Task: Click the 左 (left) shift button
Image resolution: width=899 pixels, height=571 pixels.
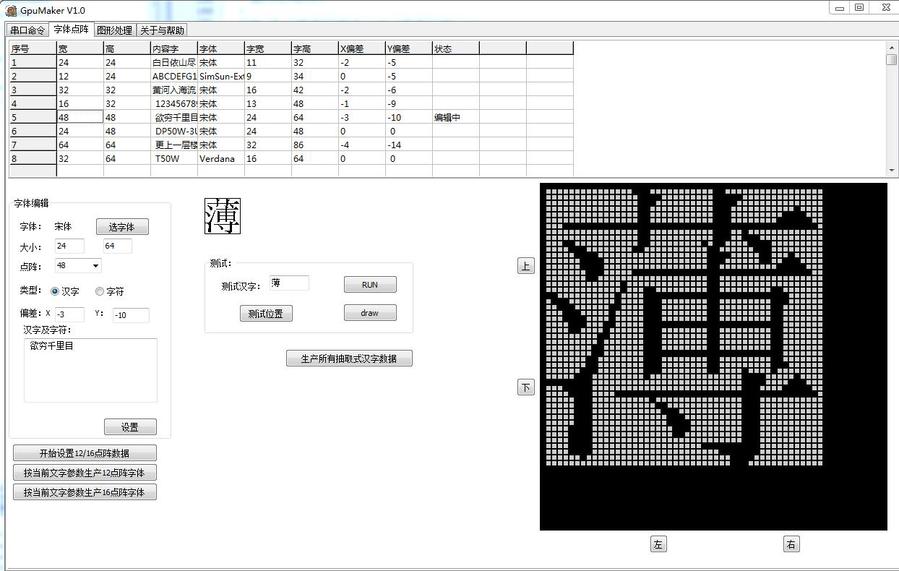Action: [658, 544]
